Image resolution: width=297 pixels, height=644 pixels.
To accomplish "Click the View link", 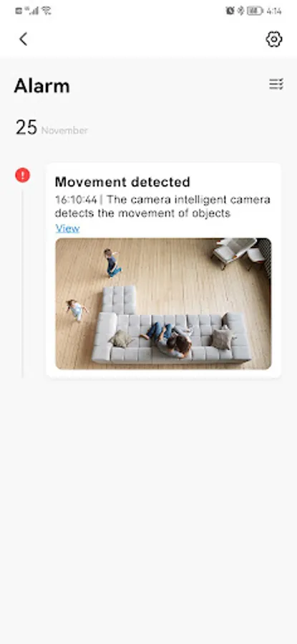I will pos(67,228).
